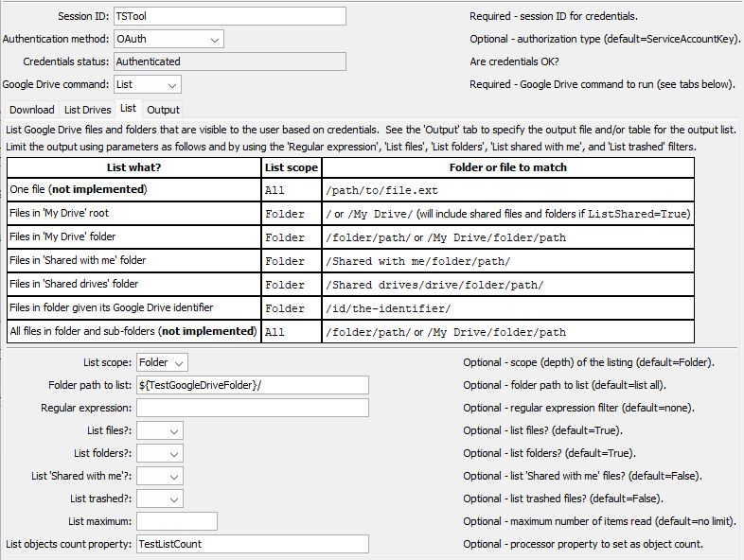This screenshot has width=744, height=560.
Task: Open the List files? dropdown
Action: [159, 431]
